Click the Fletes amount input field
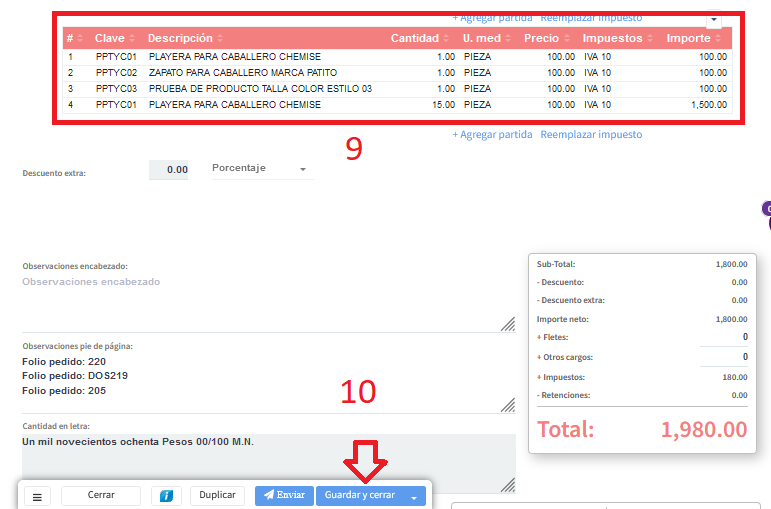The image size is (771, 509). coord(723,338)
